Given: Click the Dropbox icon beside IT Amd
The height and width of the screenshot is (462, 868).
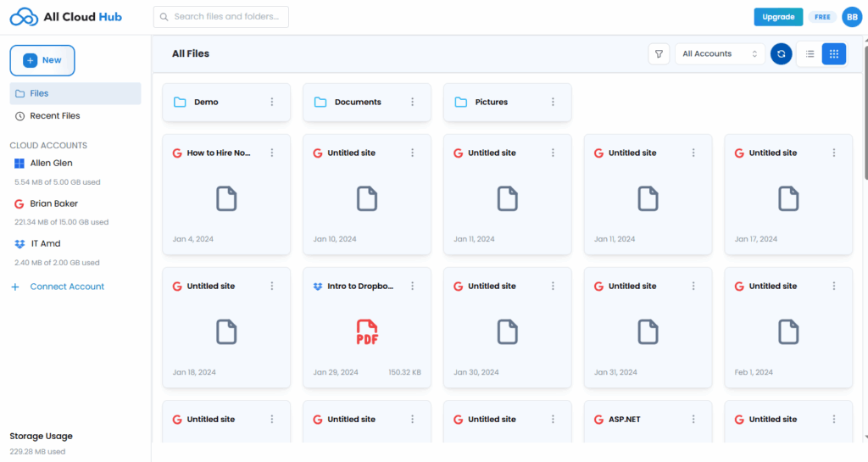Looking at the screenshot, I should (19, 244).
